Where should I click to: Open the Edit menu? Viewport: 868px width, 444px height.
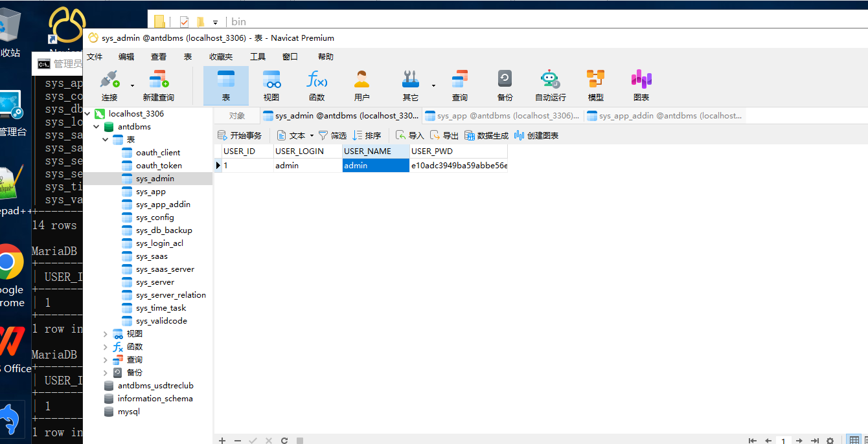point(126,57)
